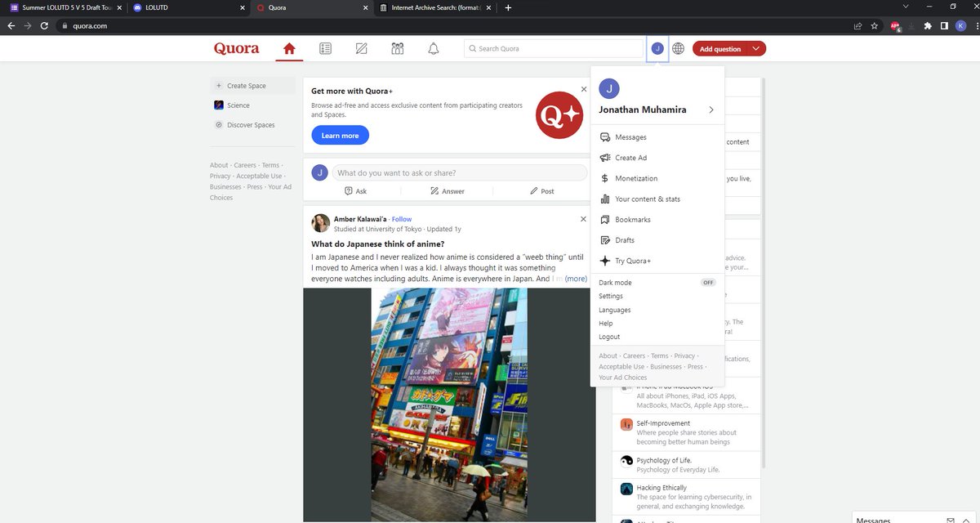Open Settings in profile menu
Screen dimensions: 980x523
[x=611, y=296]
